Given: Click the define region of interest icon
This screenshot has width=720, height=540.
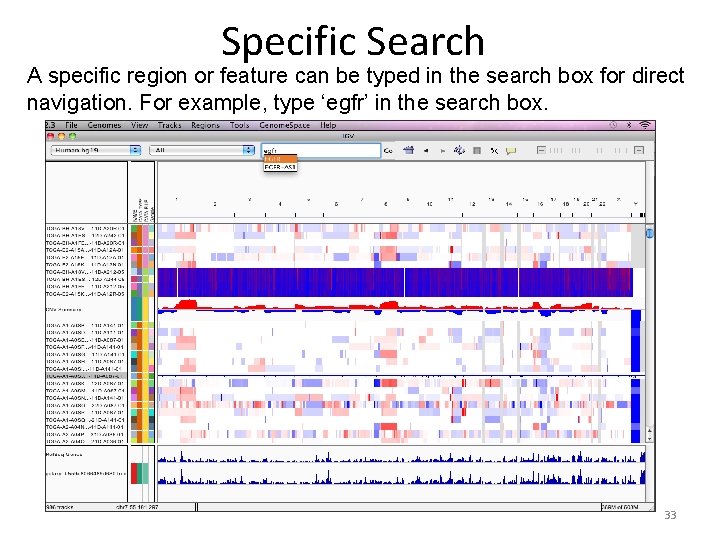Looking at the screenshot, I should 477,150.
